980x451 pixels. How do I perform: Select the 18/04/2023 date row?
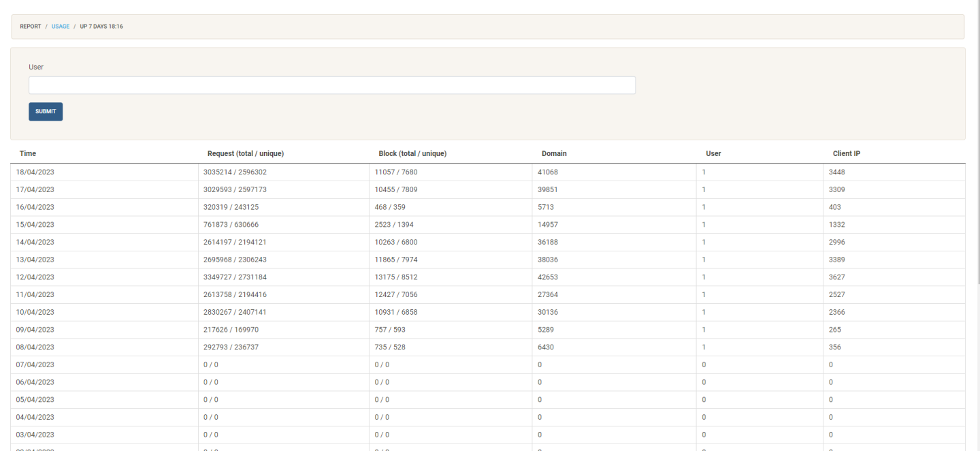[x=35, y=172]
